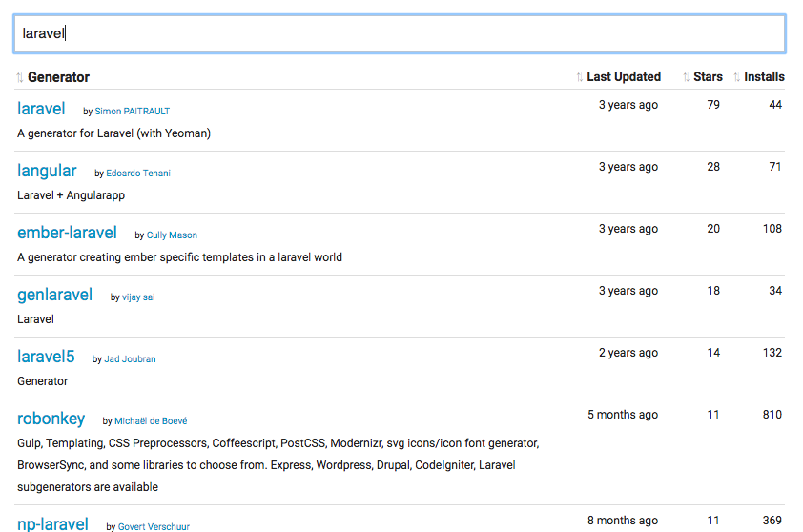Open the genlaravel generator link

click(54, 295)
